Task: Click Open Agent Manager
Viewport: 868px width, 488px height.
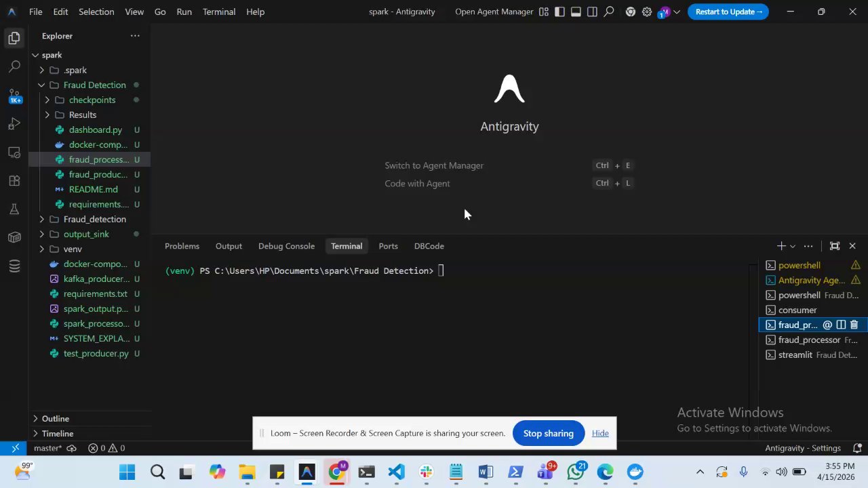Action: coord(494,12)
